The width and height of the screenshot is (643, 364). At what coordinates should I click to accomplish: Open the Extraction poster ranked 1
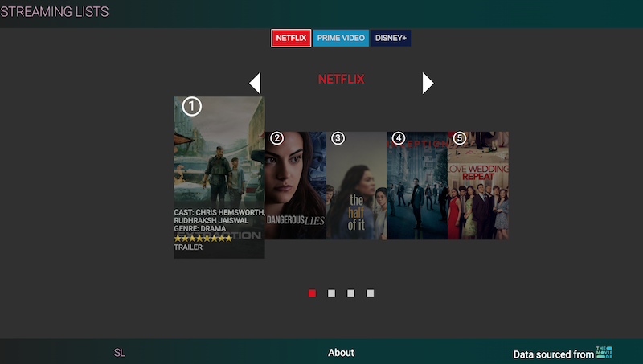[219, 177]
